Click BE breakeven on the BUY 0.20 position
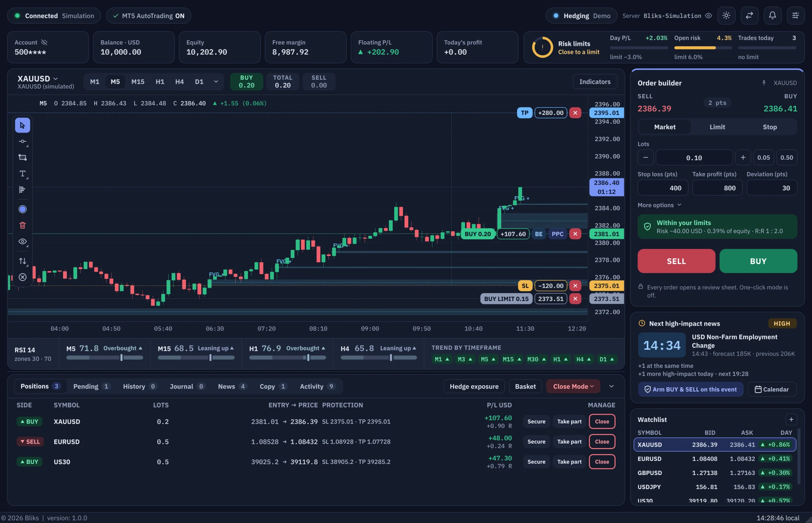 click(x=539, y=234)
